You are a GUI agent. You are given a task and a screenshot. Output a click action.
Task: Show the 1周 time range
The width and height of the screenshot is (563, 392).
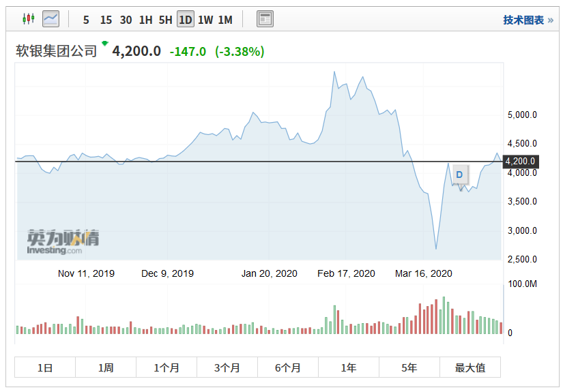pos(106,367)
